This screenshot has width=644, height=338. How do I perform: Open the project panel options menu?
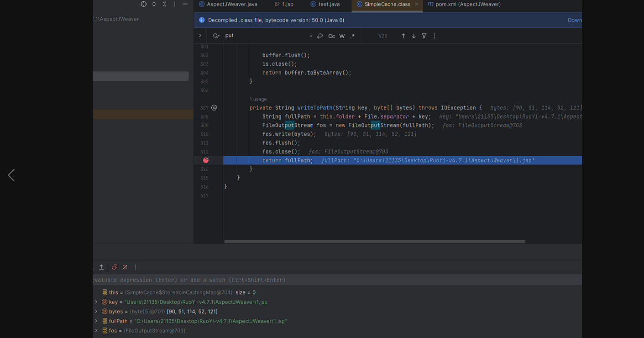(x=174, y=4)
